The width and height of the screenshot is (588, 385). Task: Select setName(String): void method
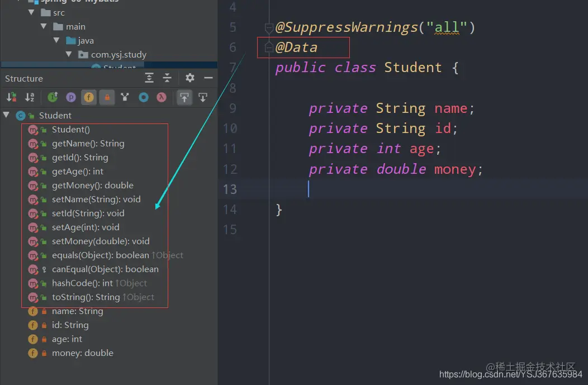96,199
